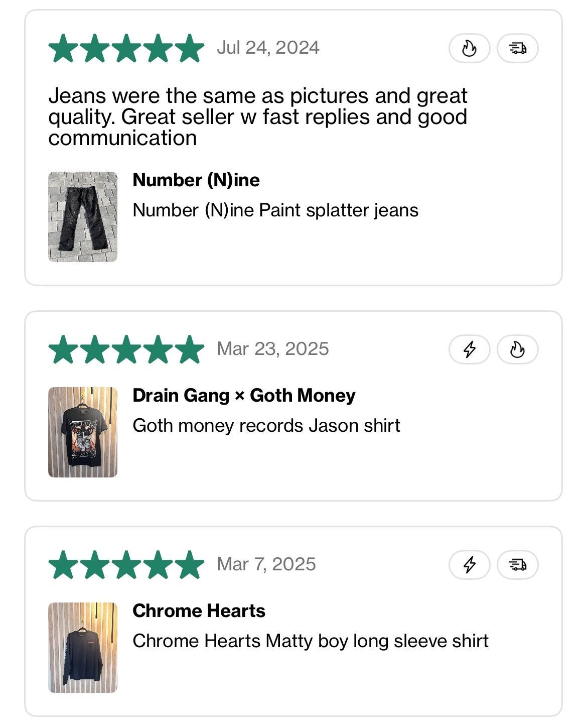Open the Number (N)ine Paint splatter jeans listing
The width and height of the screenshot is (587, 728).
point(275,210)
